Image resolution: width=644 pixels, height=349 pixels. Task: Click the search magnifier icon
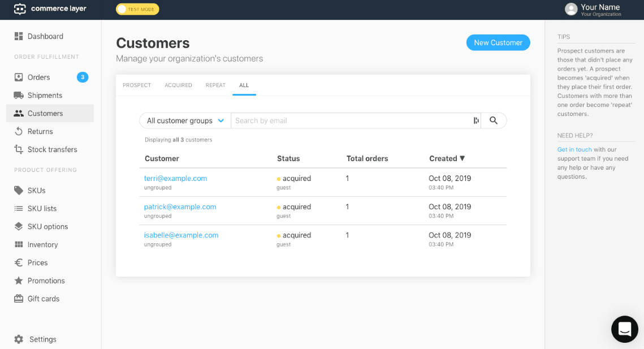493,120
